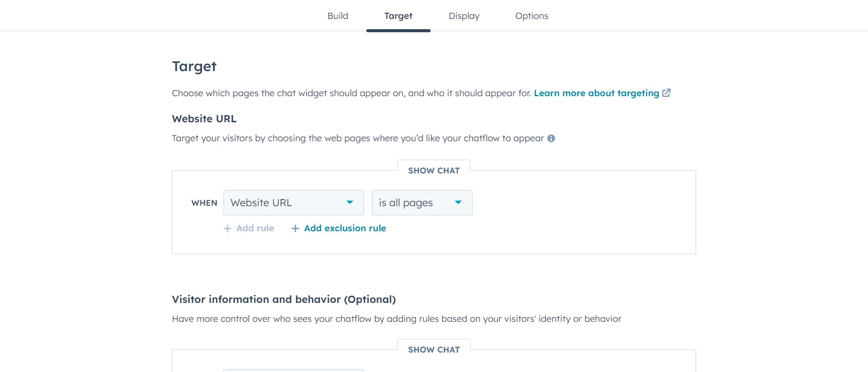
Task: Click the Learn more about targeting link
Action: tap(596, 93)
